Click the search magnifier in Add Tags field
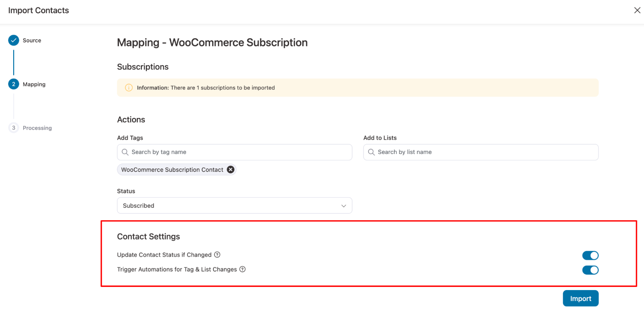 point(125,152)
